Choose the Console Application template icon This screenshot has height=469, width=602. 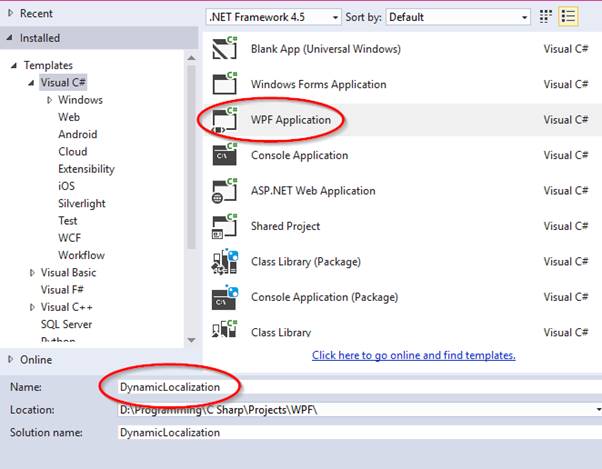(224, 155)
